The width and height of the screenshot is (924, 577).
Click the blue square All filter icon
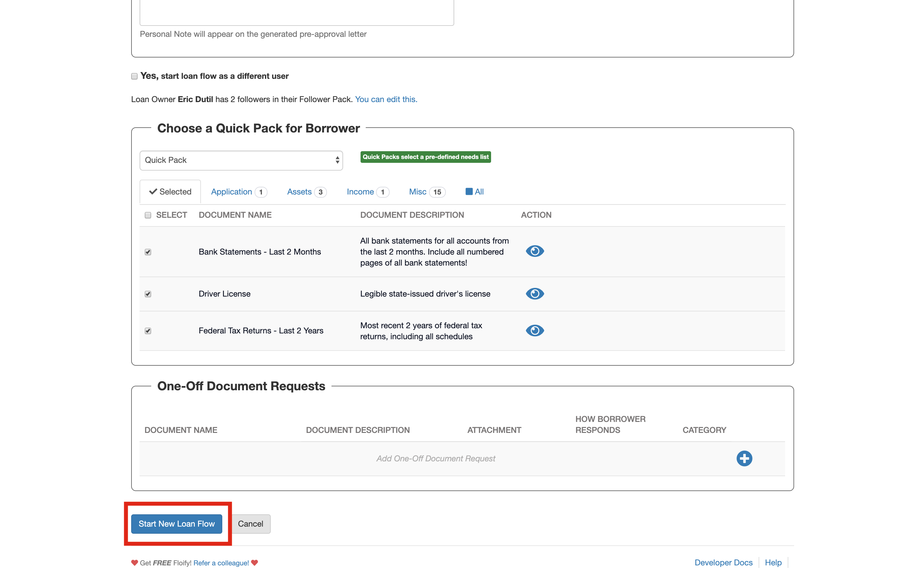[x=469, y=192]
